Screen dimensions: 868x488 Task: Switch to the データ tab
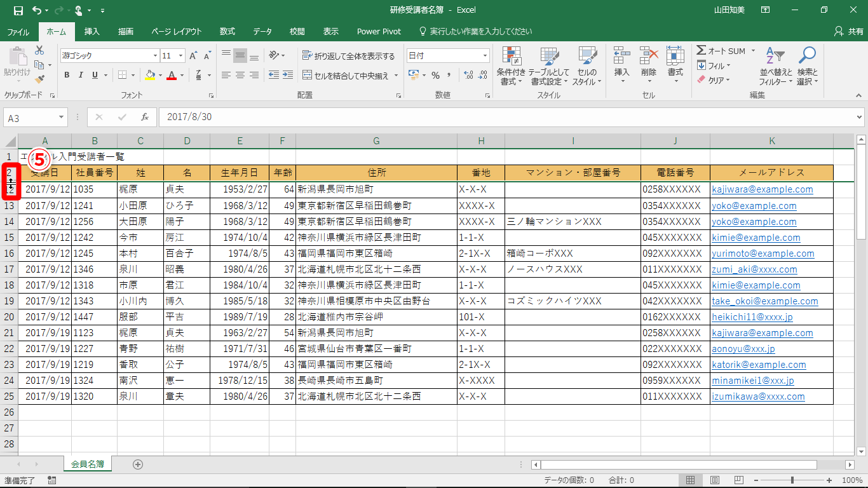click(x=262, y=31)
